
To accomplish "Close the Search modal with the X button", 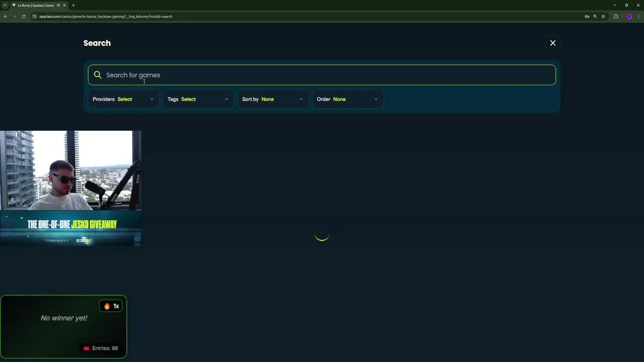I will coord(552,43).
